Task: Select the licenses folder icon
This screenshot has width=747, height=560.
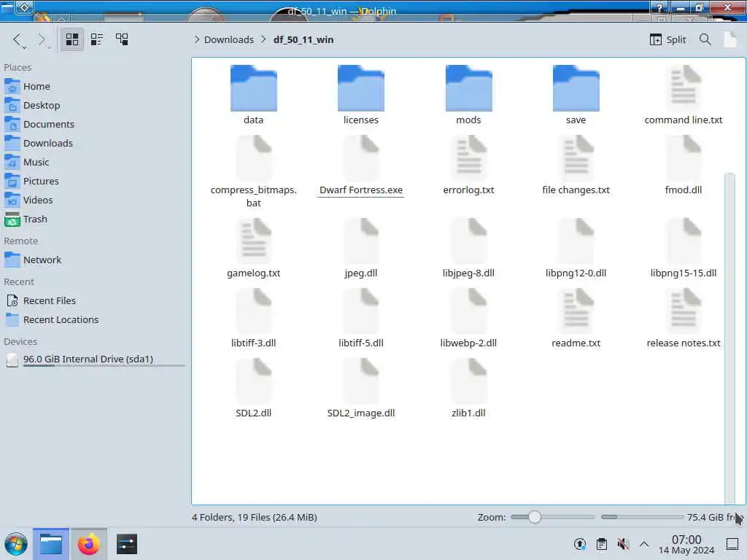Action: point(360,88)
